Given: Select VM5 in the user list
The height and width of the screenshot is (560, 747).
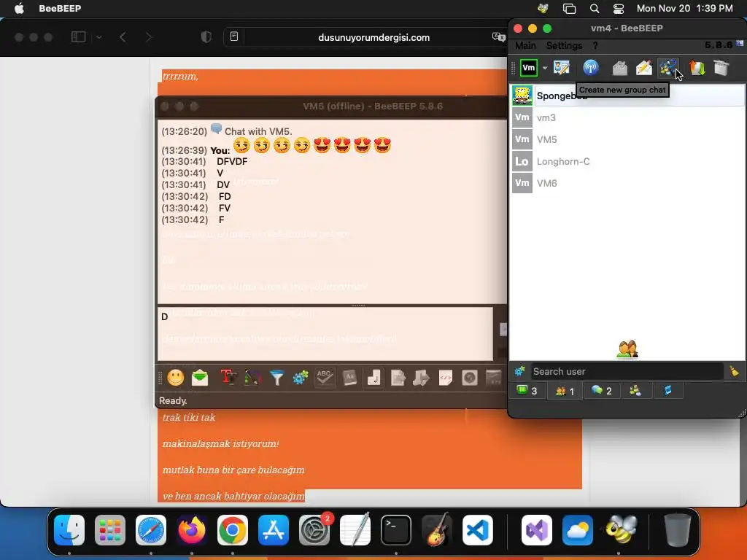Looking at the screenshot, I should [628, 139].
